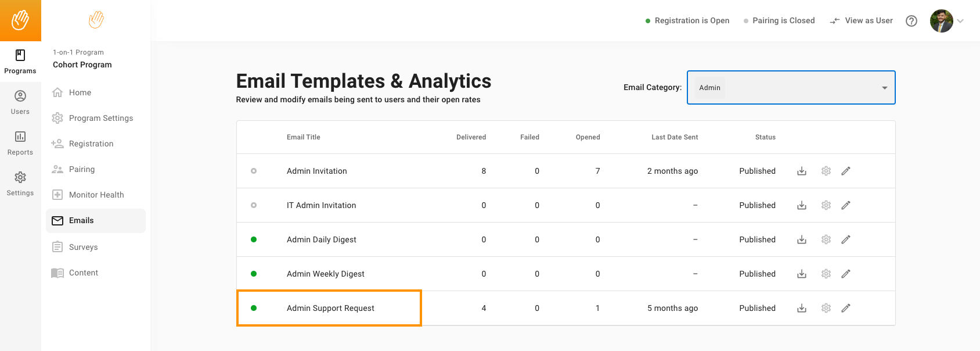Open gear settings for IT Admin Invitation
Viewport: 980px width, 351px height.
(826, 205)
